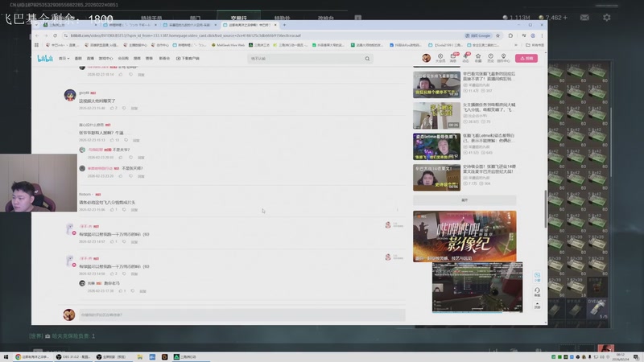The width and height of the screenshot is (644, 362).
Task: Click the plus beside 7,462 in game
Action: pos(566,18)
